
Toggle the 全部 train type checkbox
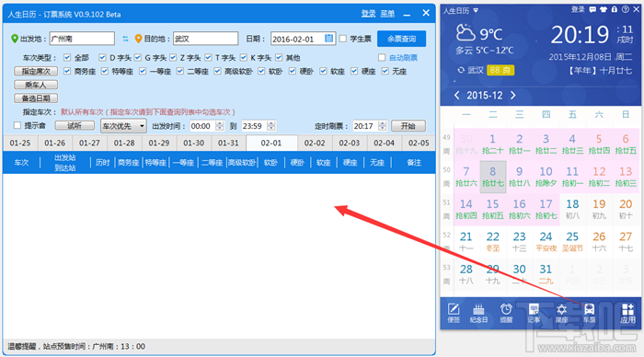[x=67, y=58]
